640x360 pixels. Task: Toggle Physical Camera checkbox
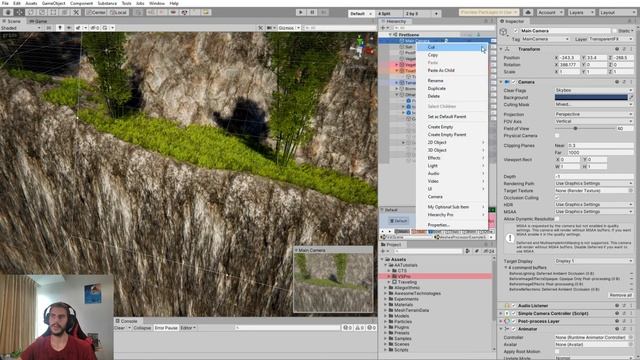pyautogui.click(x=557, y=136)
